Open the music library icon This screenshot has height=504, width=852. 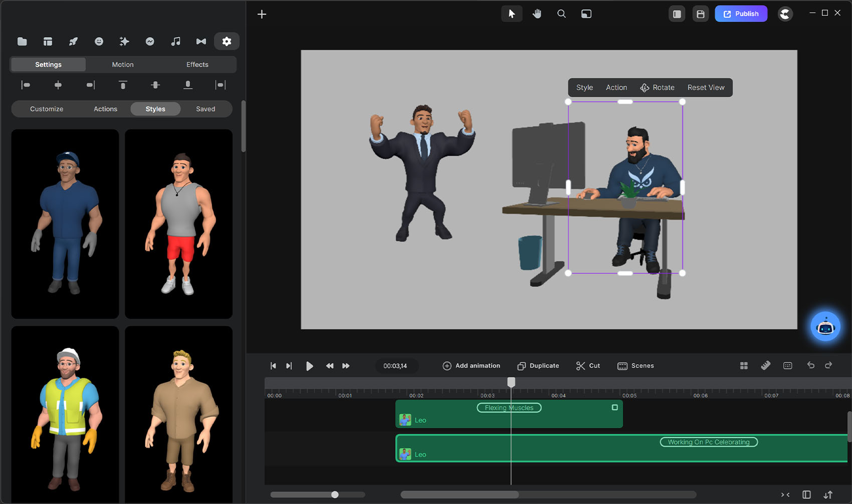pos(175,42)
